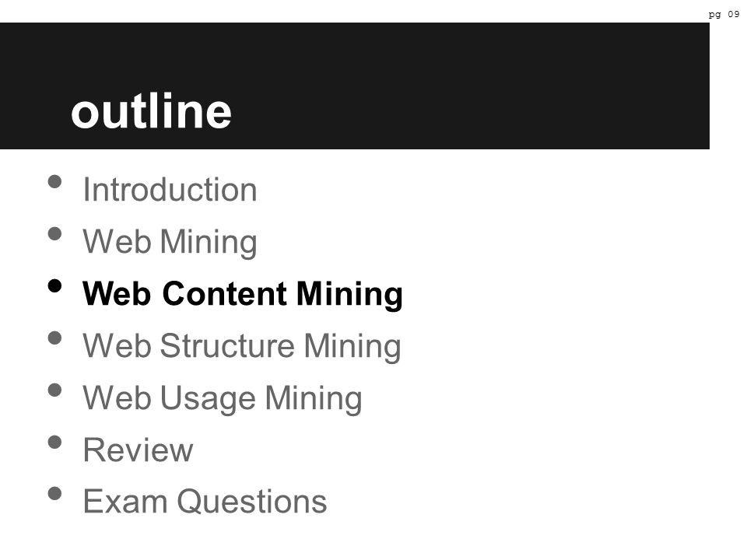Click the black bullet beside Web Content Mining
Image resolution: width=747 pixels, height=560 pixels.
(54, 285)
